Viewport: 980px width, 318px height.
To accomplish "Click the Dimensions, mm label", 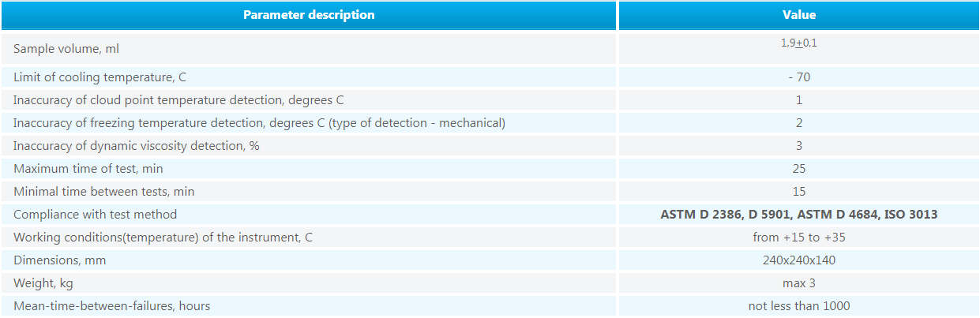I will (x=60, y=260).
